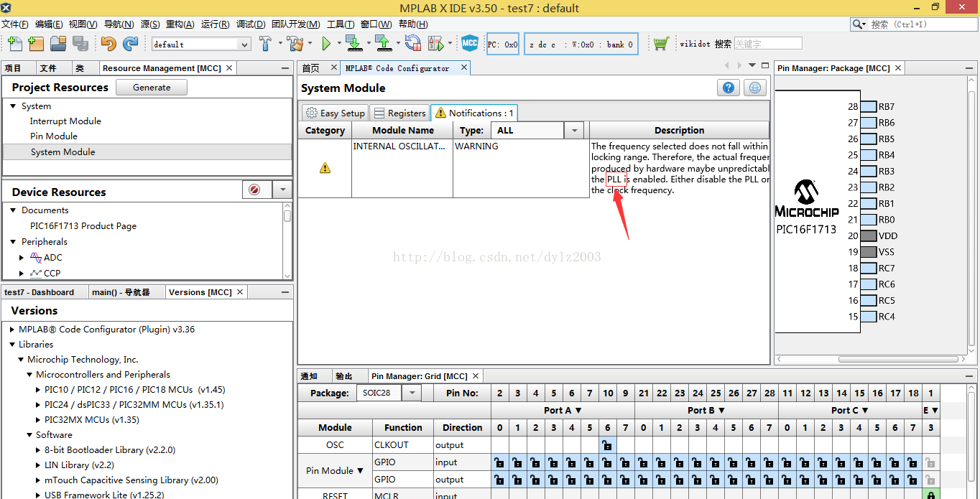
Task: Toggle GPIO output lock on Port C 7
Action: click(x=912, y=480)
